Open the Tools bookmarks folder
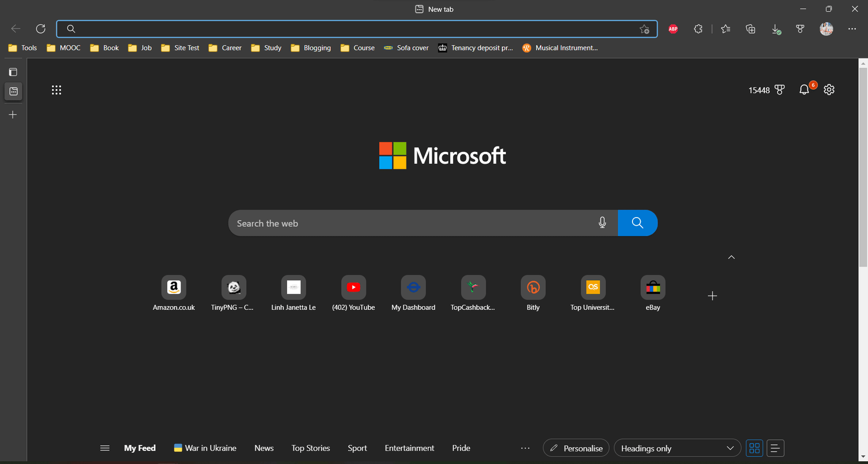 pos(23,48)
